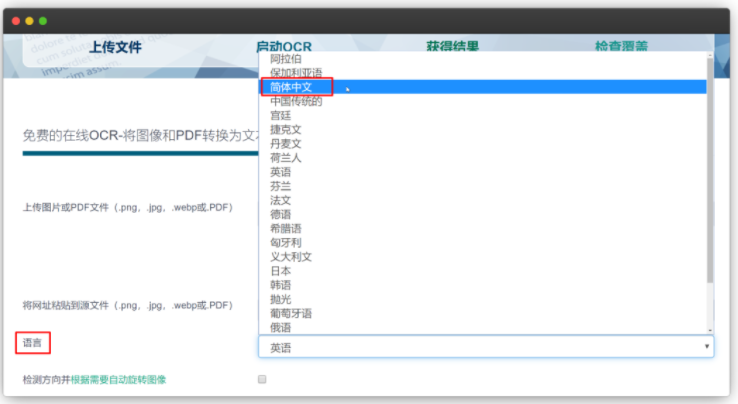
Task: Open the 语言 combo box showing 英语
Action: point(486,347)
